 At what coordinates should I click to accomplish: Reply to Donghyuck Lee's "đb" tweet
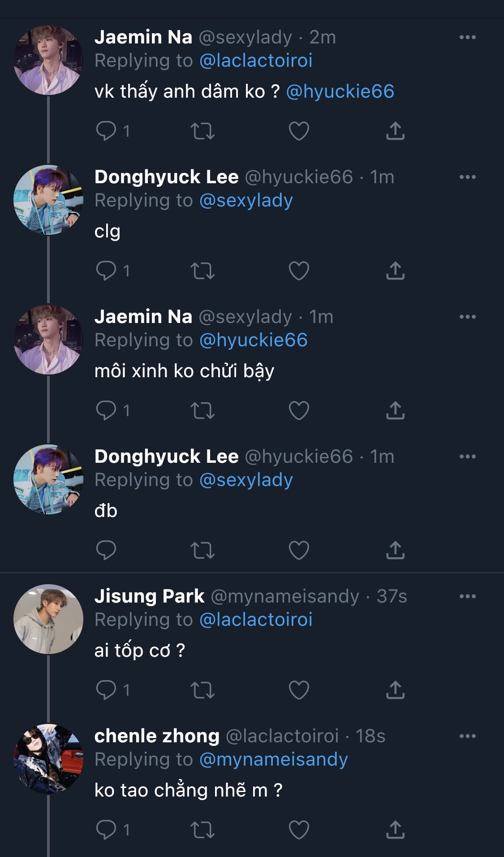(106, 550)
